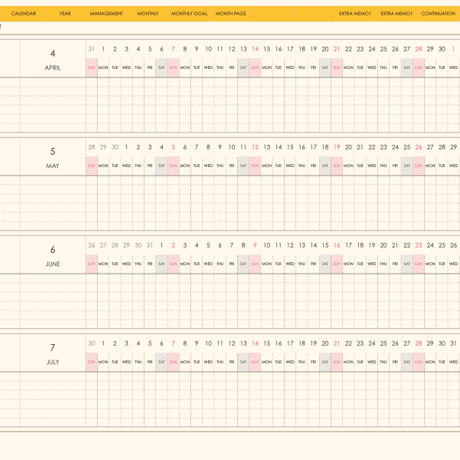Select pink SUN cell under May 19
This screenshot has width=460, height=460.
click(337, 166)
